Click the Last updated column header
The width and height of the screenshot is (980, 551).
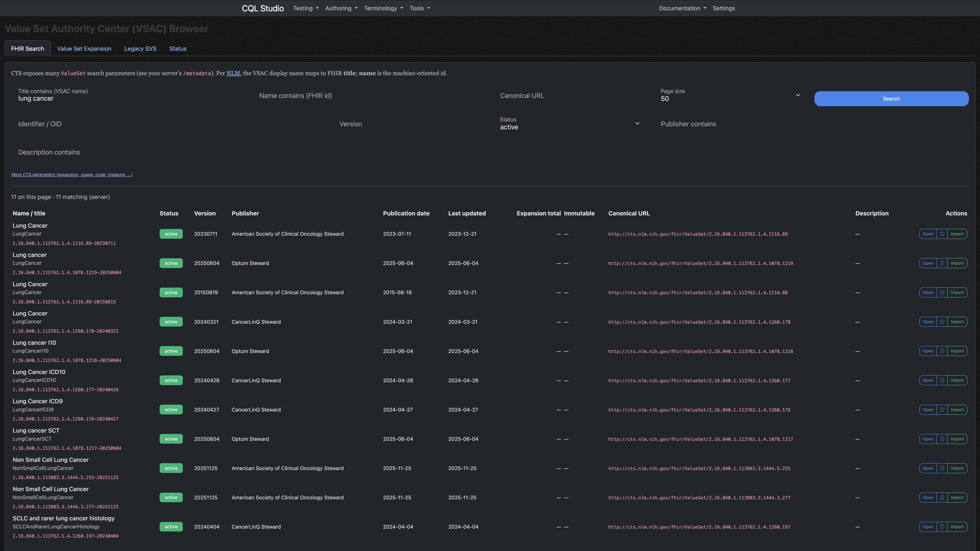tap(467, 213)
